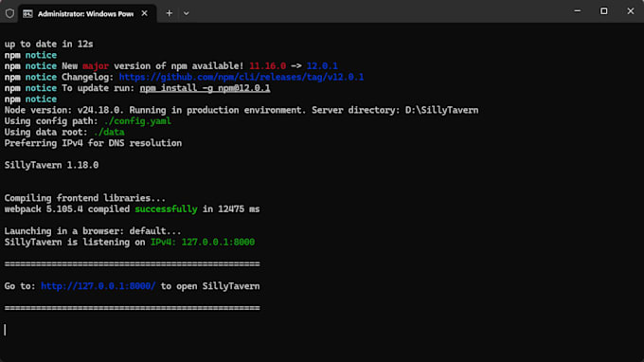Click the 'Node version: v24.18.0.' text
Screen dimensions: 644x362
(64, 110)
